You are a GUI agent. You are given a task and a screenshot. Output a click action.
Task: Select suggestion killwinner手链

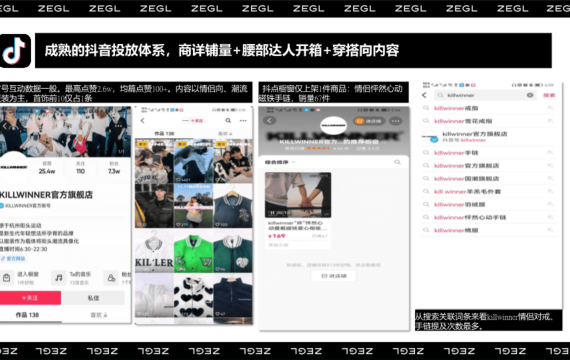[456, 153]
